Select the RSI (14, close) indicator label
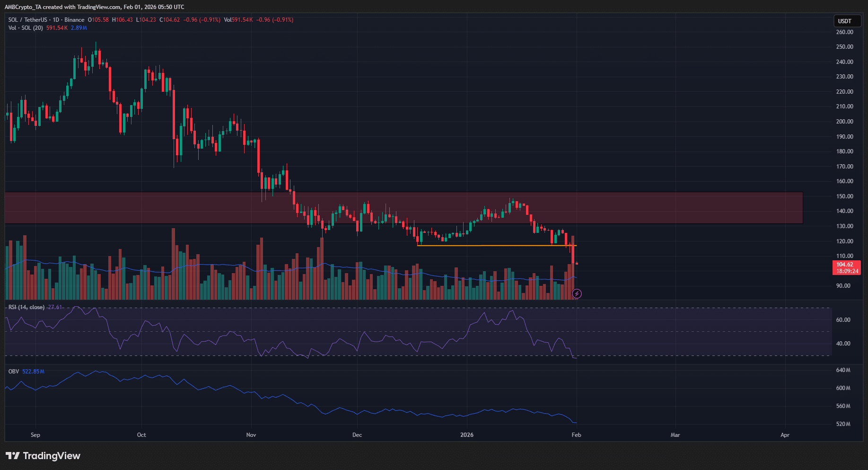 click(26, 307)
